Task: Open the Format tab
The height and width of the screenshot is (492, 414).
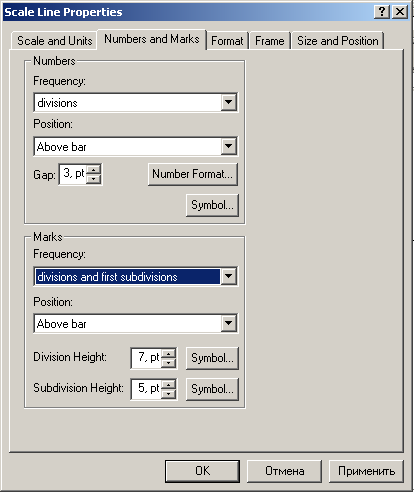Action: [x=227, y=41]
